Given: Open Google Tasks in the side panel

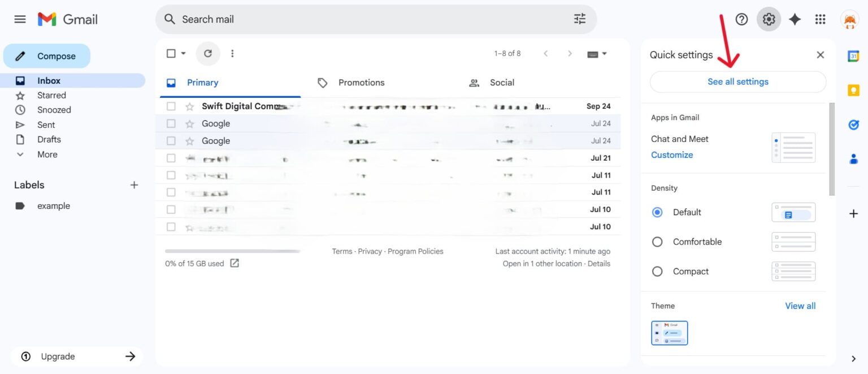Looking at the screenshot, I should pyautogui.click(x=854, y=124).
